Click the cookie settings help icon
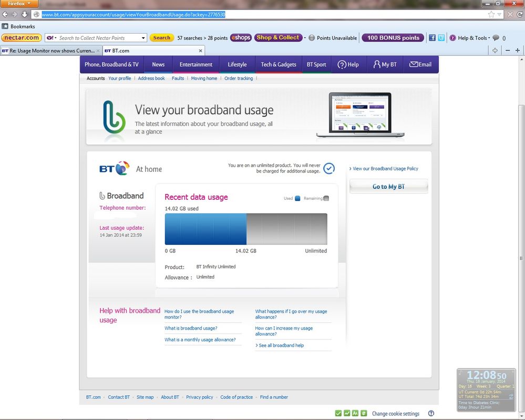Viewport: 525px width, 420px height. 431,414
